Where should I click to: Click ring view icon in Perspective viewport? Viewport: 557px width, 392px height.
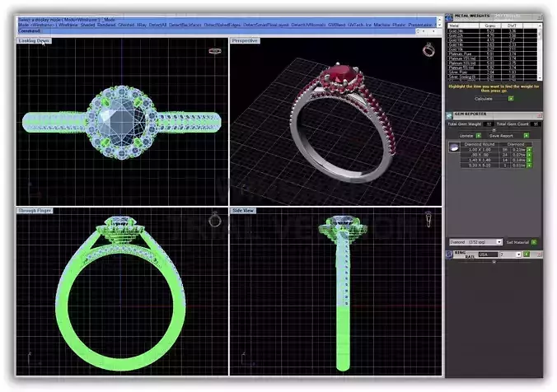coord(428,49)
